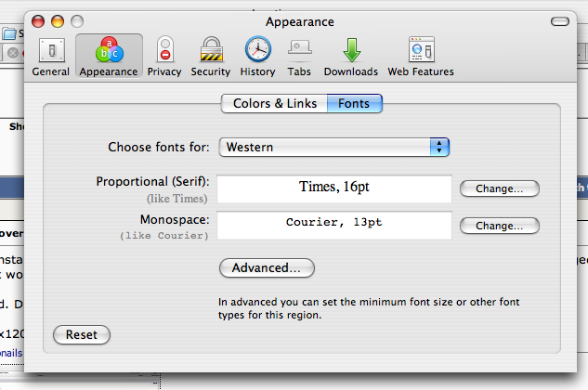Open the Privacy preferences pane

point(164,57)
